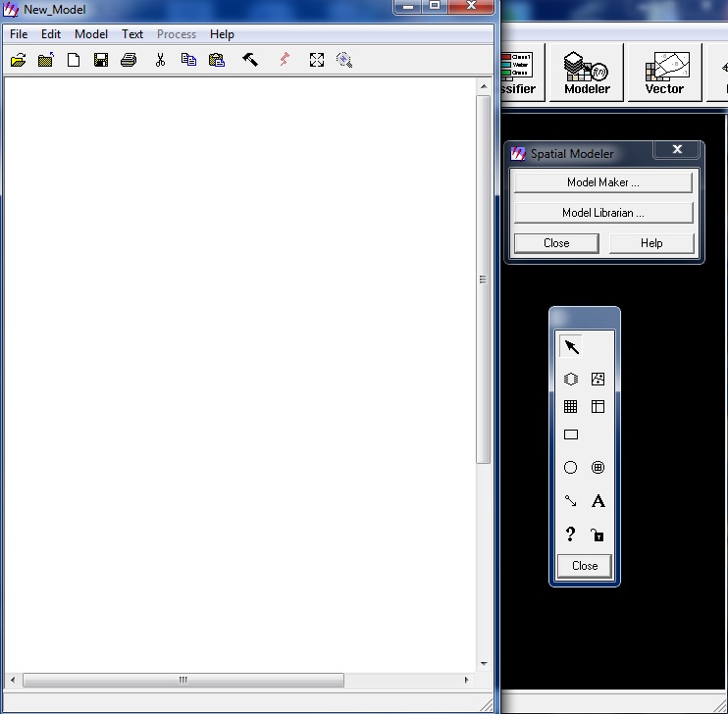Screen dimensions: 728x714
Task: Choose the vector object tool
Action: coord(598,379)
